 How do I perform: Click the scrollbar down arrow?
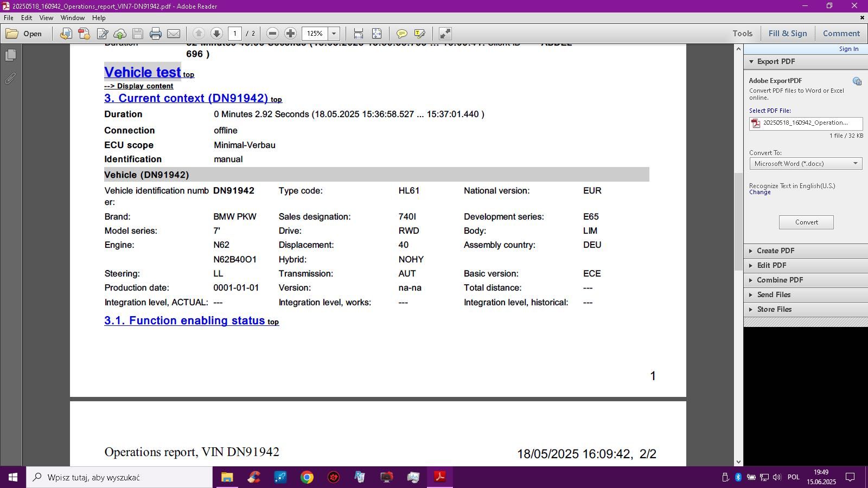(x=738, y=462)
